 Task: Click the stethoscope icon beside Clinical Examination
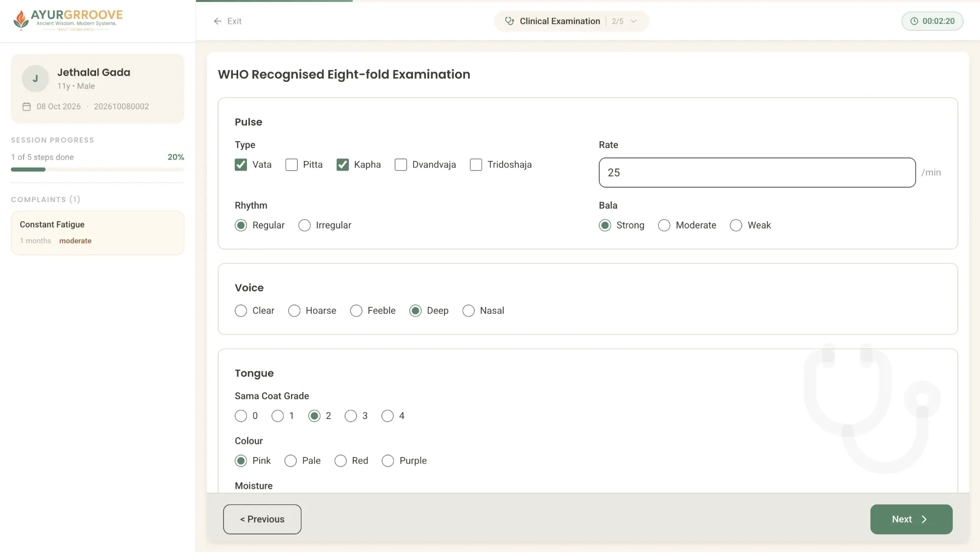(x=510, y=21)
